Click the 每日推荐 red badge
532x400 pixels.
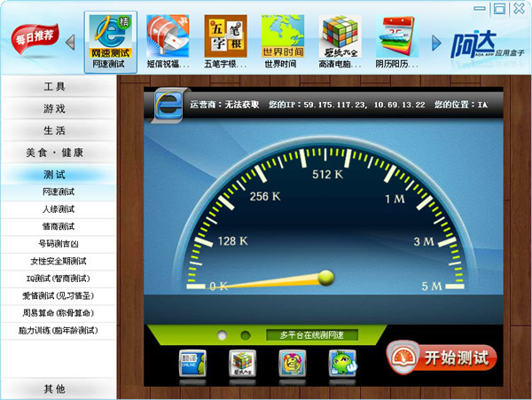35,39
